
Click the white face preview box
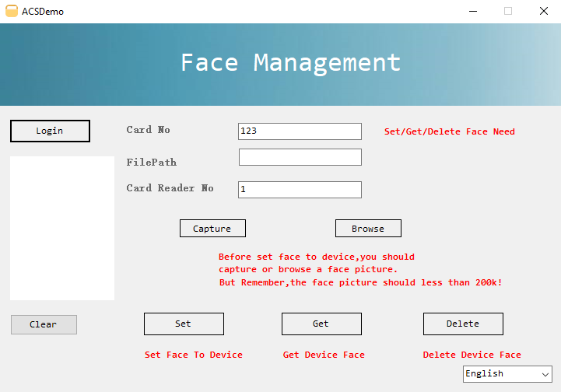62,228
